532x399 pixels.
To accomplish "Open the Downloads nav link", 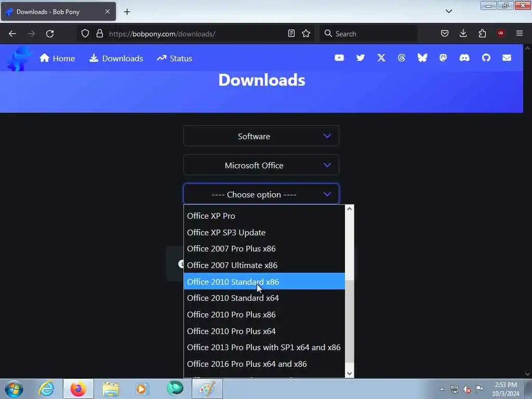I will pyautogui.click(x=116, y=58).
